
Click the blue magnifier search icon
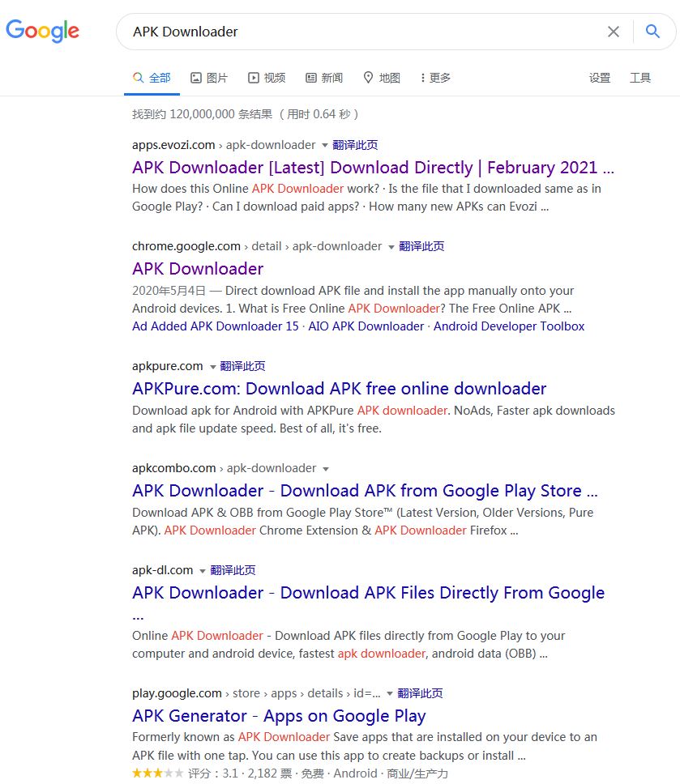tap(652, 32)
